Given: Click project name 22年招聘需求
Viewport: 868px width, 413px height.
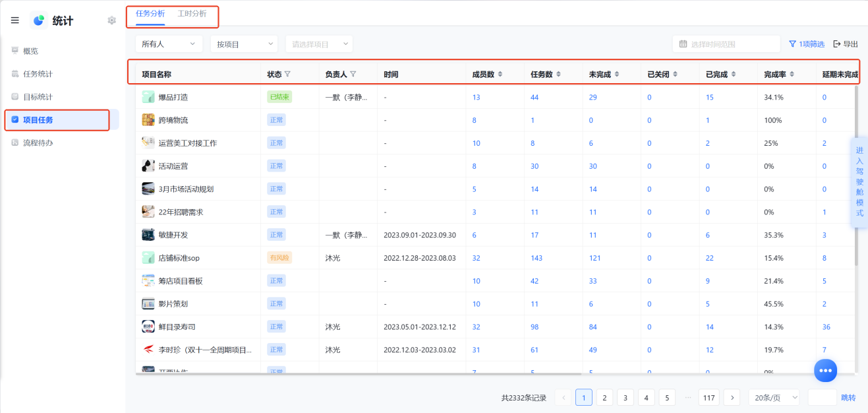Looking at the screenshot, I should [x=181, y=212].
